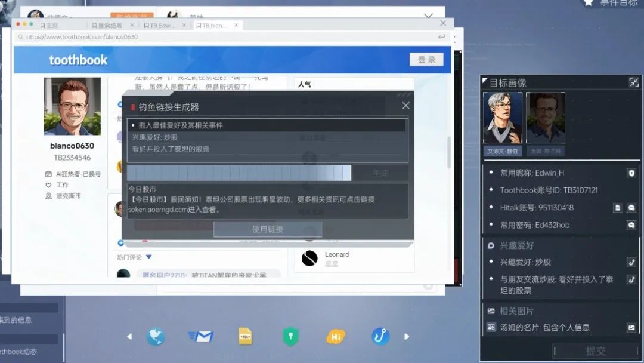The image size is (644, 363).
Task: Click the blanco0630 username
Action: point(72,146)
